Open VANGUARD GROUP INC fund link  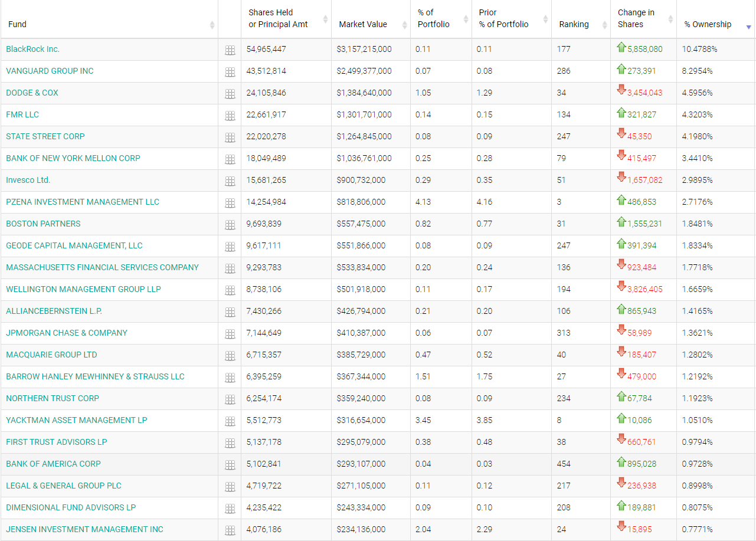coord(50,71)
